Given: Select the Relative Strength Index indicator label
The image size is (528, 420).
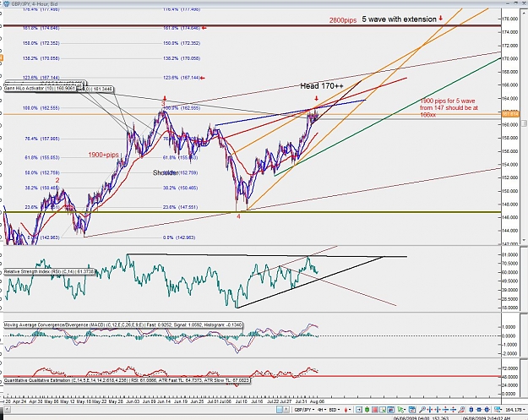Looking at the screenshot, I should 49,271.
